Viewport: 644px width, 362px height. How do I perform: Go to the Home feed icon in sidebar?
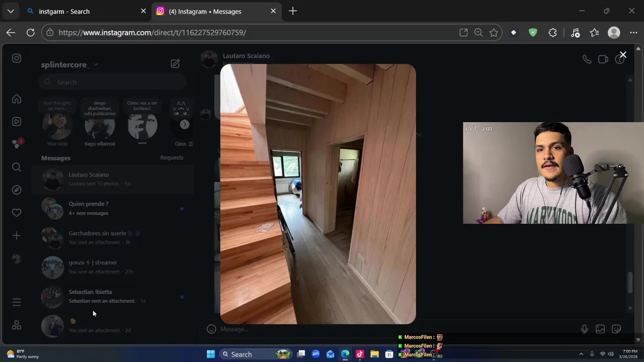[17, 99]
